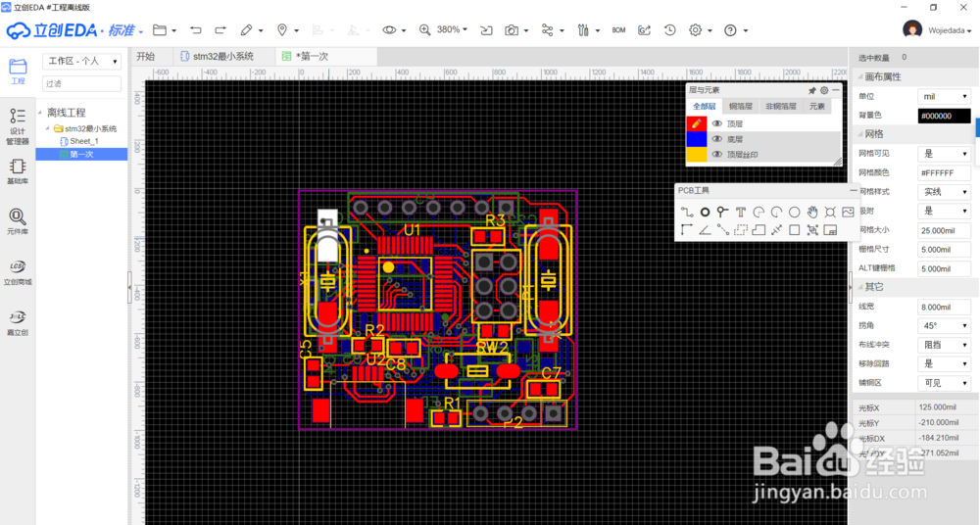Select Sheet_1 in the project tree
The width and height of the screenshot is (980, 525).
(83, 141)
